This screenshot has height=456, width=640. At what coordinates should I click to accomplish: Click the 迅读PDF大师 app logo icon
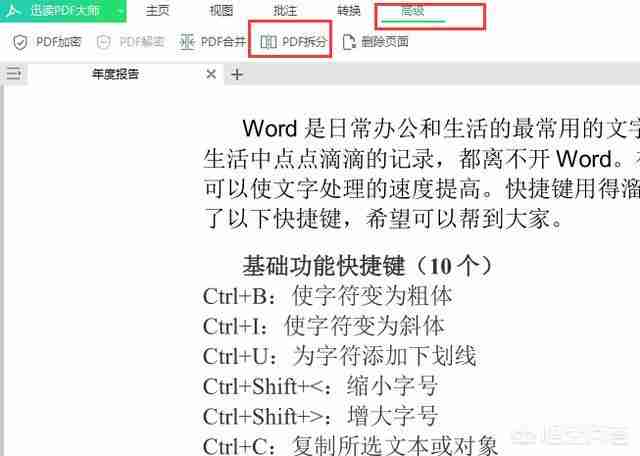14,10
